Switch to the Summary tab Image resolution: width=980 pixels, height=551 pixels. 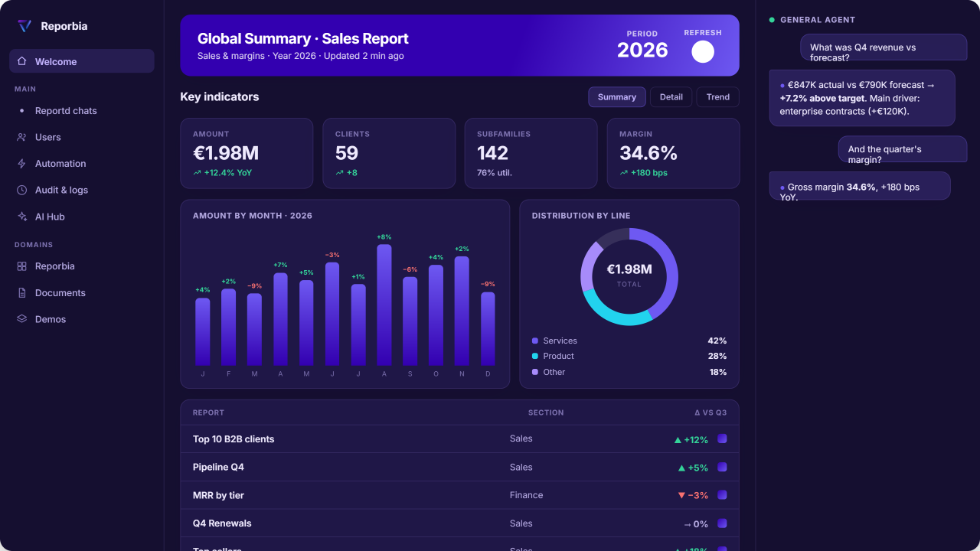(x=617, y=97)
